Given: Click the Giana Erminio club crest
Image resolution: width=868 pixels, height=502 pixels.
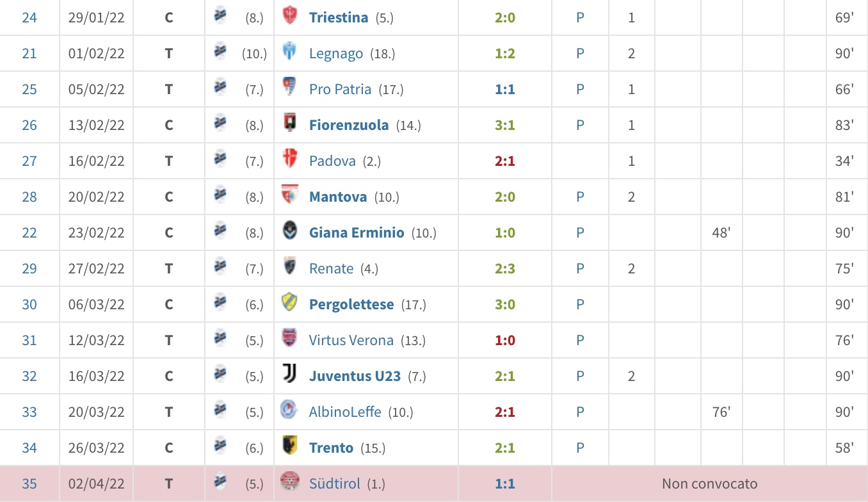Looking at the screenshot, I should 289,232.
